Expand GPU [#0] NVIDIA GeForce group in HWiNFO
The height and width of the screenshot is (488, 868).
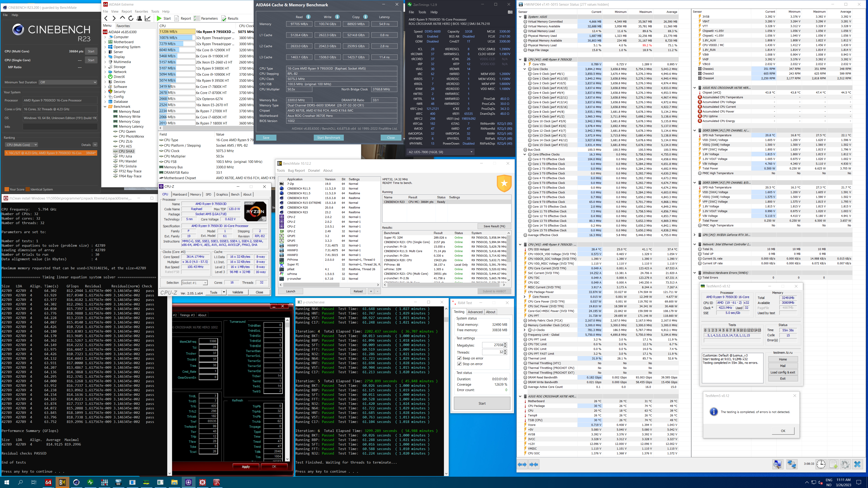point(694,235)
